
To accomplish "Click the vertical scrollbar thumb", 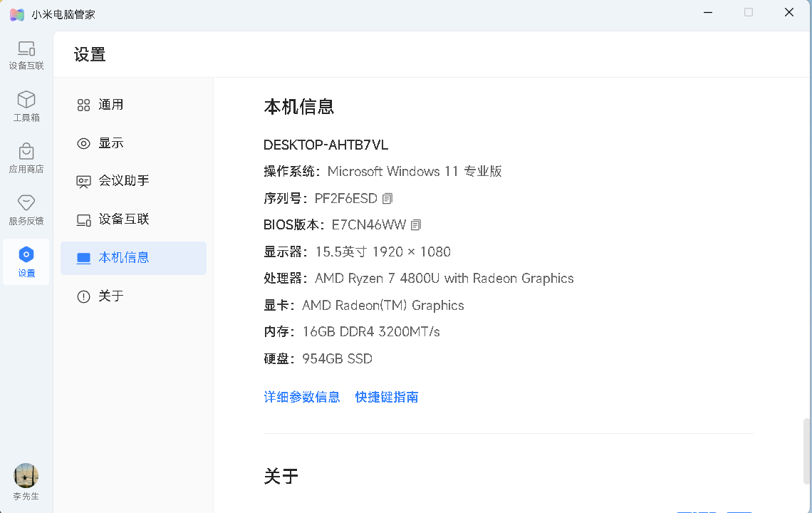I will click(x=807, y=451).
